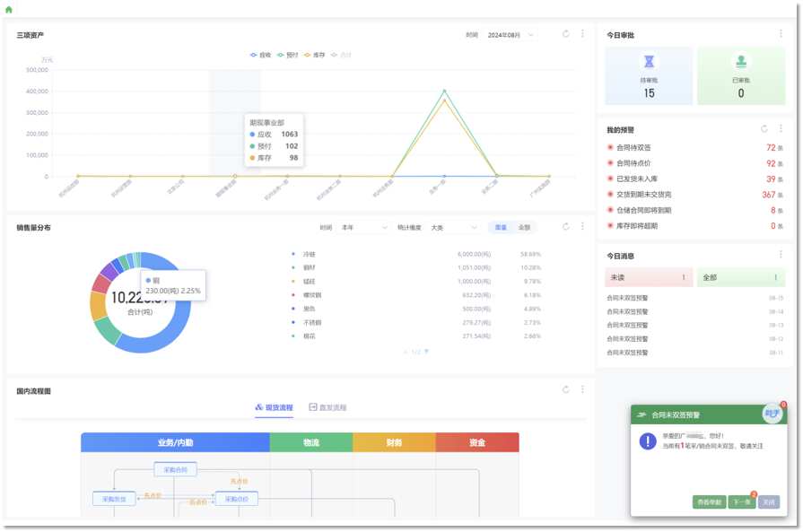Switch to the 直发流程 tab
803x532 pixels.
327,407
